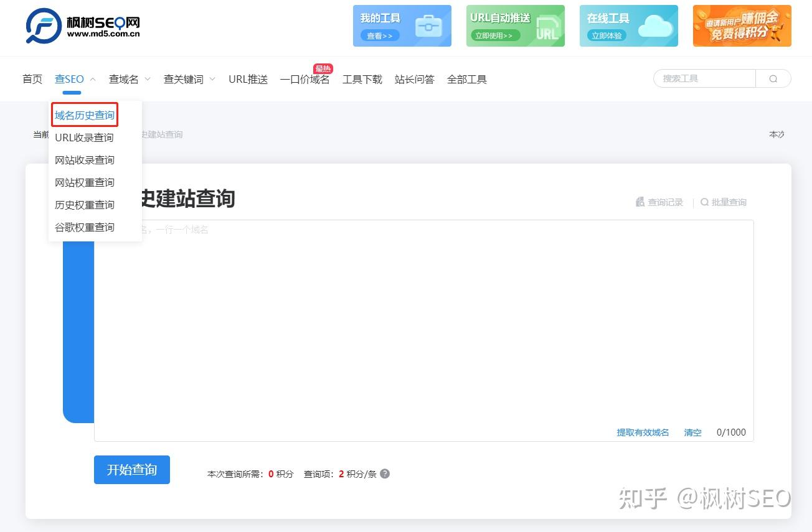The height and width of the screenshot is (532, 812).
Task: Click the 清空 clear link
Action: (692, 432)
